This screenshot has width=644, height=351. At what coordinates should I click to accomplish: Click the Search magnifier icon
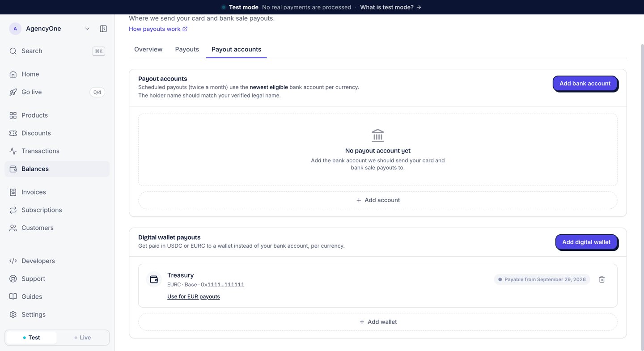click(x=13, y=51)
